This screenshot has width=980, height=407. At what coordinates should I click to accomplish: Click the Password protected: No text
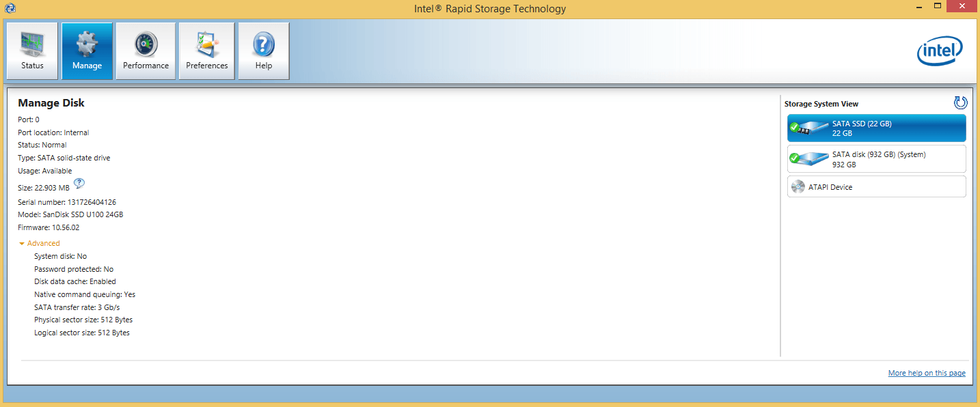click(x=74, y=269)
